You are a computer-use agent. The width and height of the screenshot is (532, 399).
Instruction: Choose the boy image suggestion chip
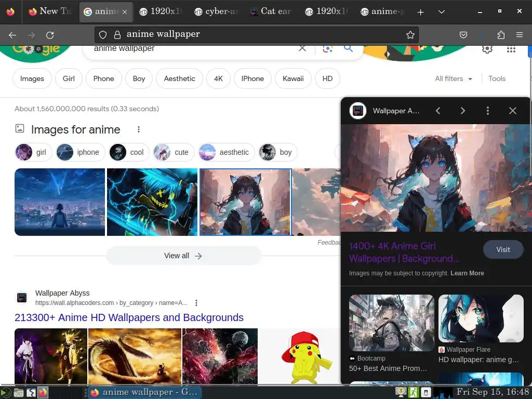(278, 152)
